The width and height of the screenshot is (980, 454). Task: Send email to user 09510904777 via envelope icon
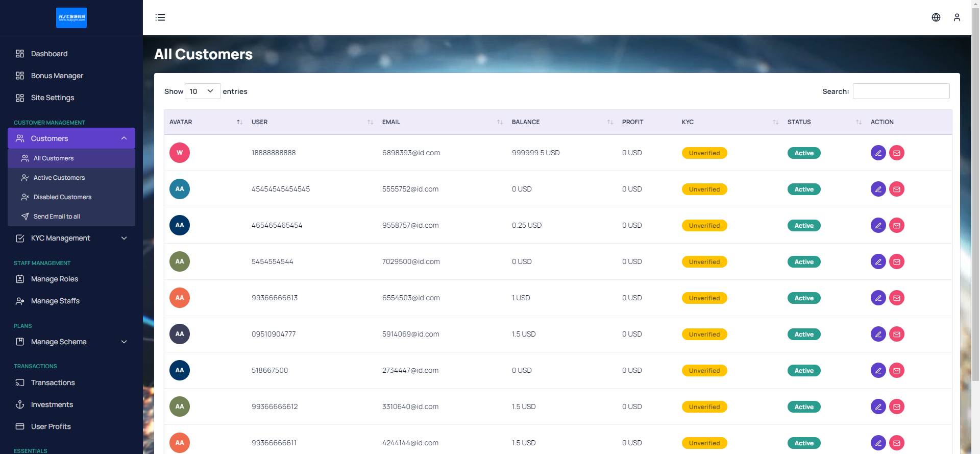(x=896, y=334)
